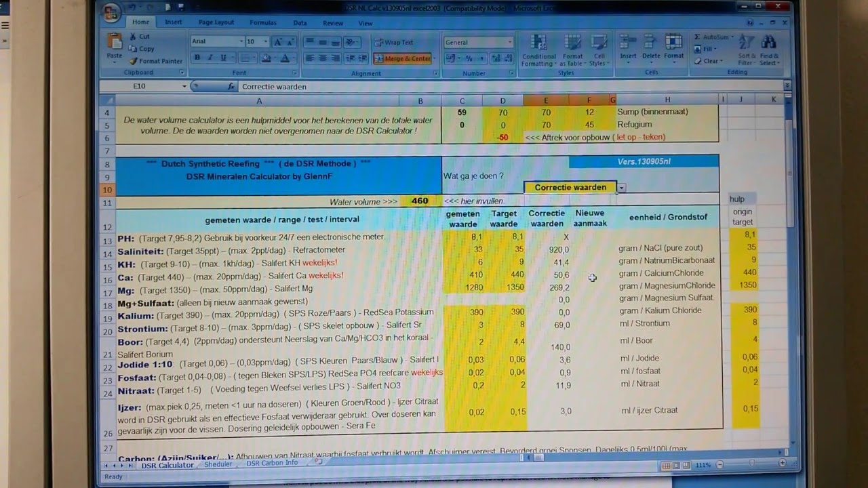Open the Clear eraser menu
This screenshot has width=868, height=488.
[x=709, y=61]
